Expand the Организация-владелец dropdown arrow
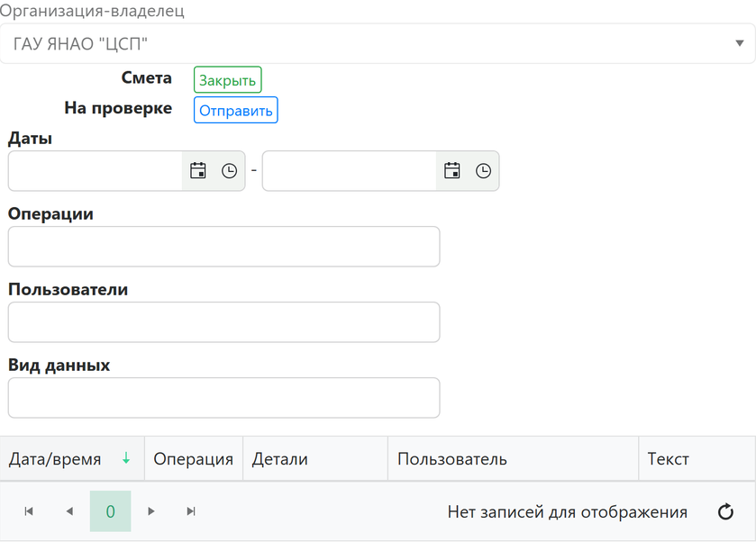The width and height of the screenshot is (756, 551). [739, 43]
